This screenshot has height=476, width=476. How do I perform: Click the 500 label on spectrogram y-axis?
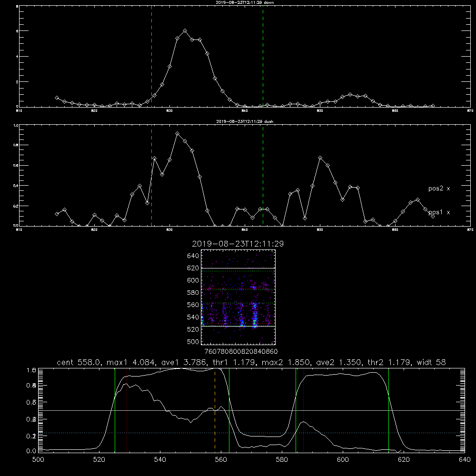tap(193, 341)
